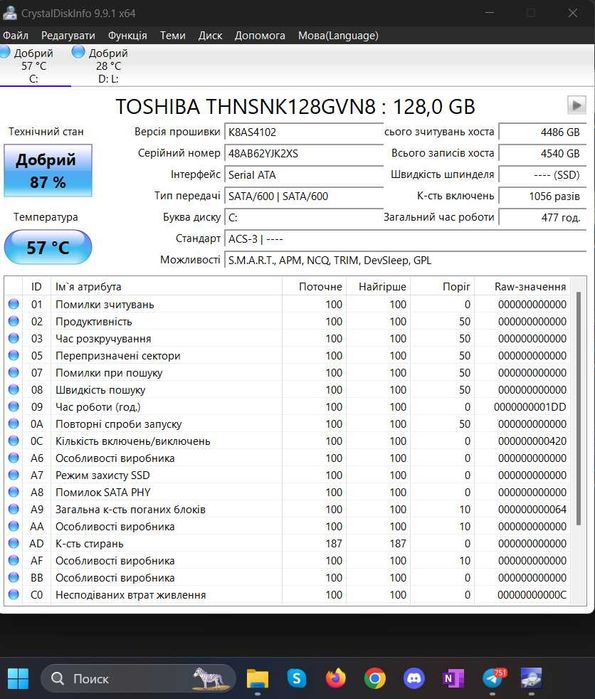Select raw value 000000000064
This screenshot has width=595, height=699.
tap(532, 510)
